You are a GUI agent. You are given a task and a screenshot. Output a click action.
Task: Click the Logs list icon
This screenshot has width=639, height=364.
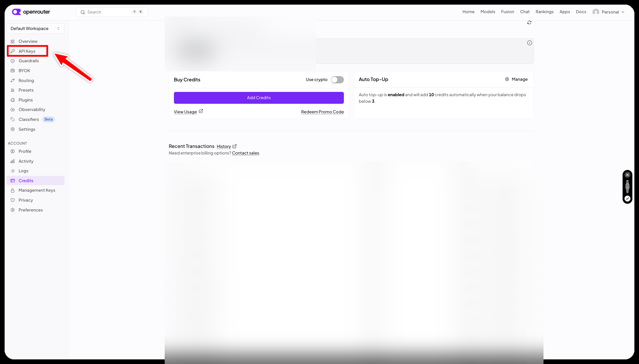(13, 171)
